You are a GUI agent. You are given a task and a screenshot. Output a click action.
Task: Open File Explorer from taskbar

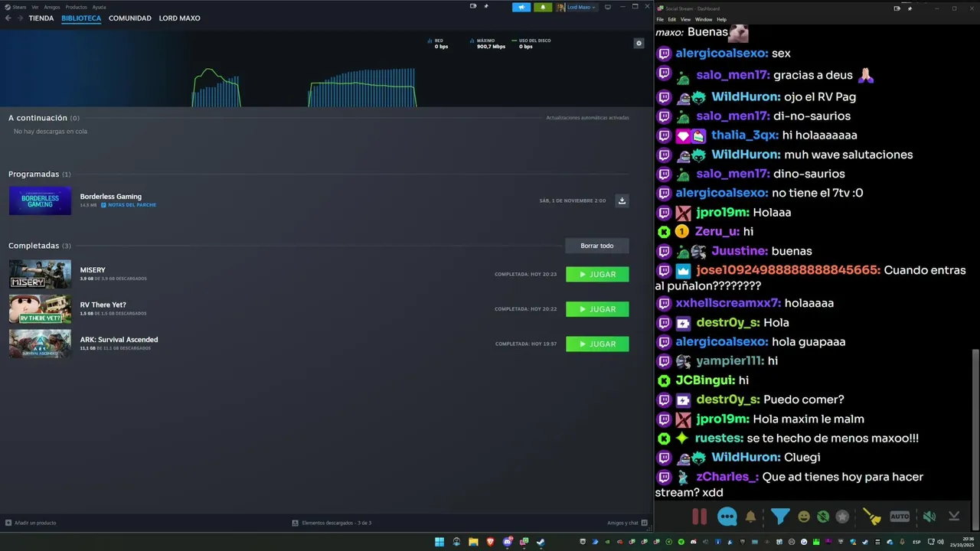(473, 542)
